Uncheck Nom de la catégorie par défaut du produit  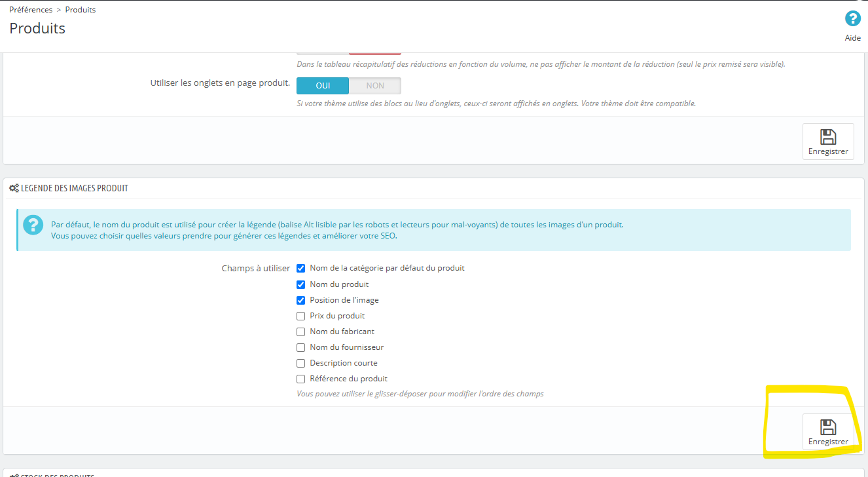[x=301, y=268]
